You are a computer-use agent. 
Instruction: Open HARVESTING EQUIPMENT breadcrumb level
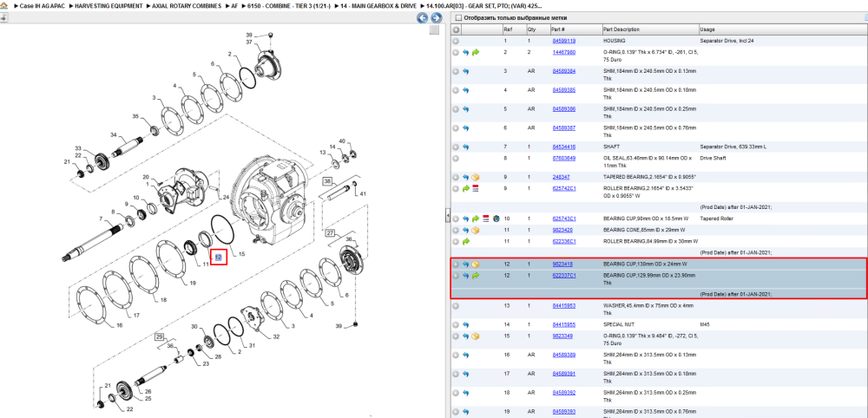[108, 5]
